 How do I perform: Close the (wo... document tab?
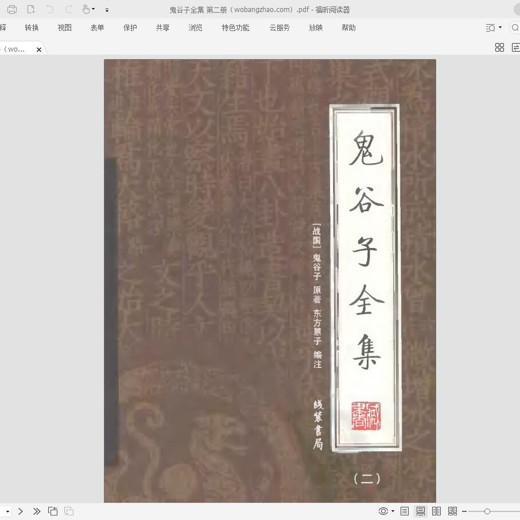click(x=39, y=50)
